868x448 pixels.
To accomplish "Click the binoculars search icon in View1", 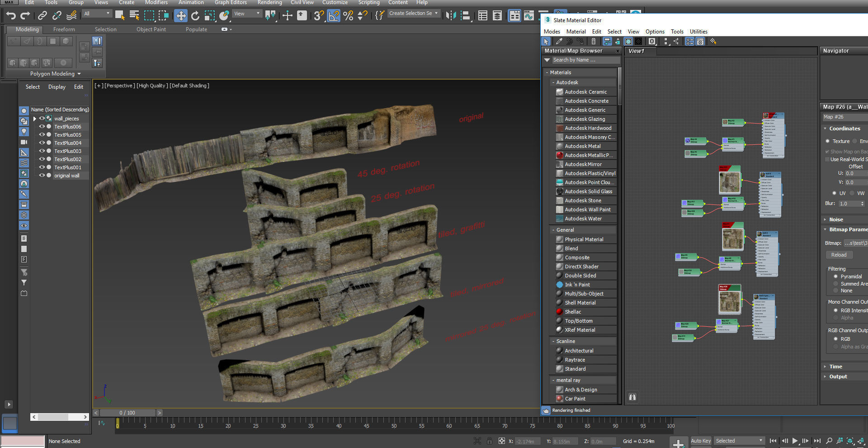I will tap(632, 397).
